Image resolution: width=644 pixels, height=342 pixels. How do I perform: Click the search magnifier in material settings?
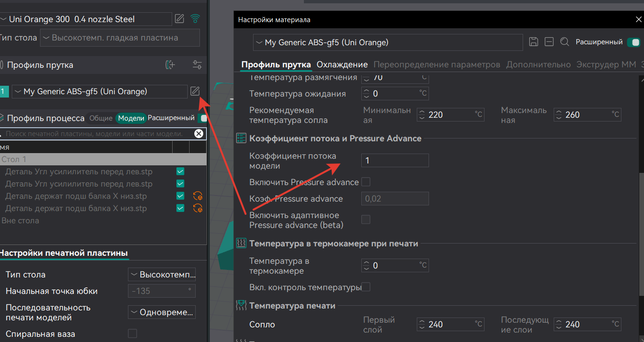click(x=564, y=42)
